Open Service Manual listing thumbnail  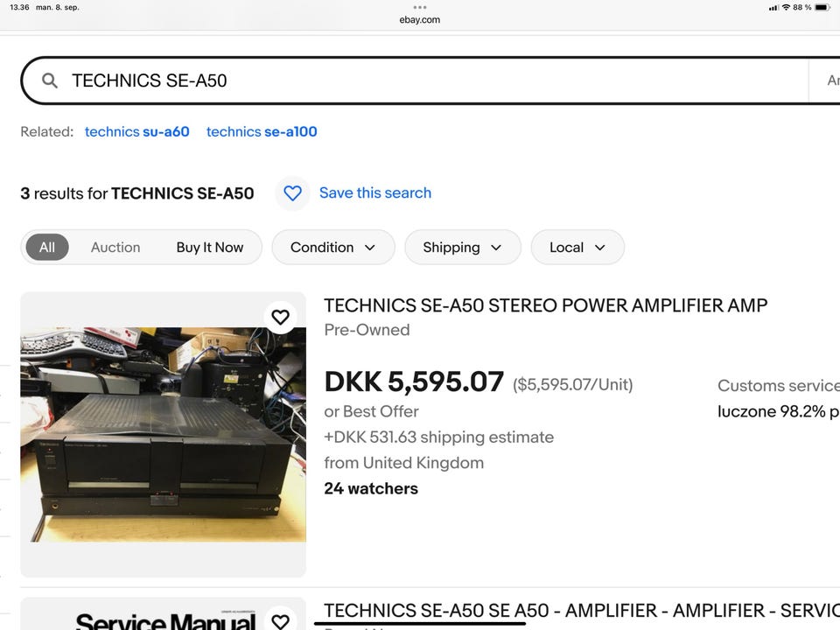pos(164,615)
